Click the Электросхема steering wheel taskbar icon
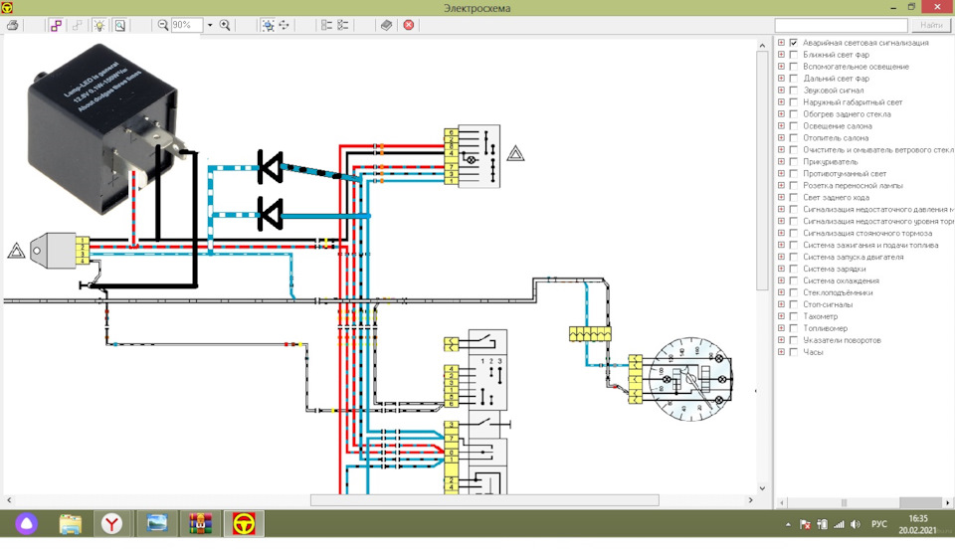The height and width of the screenshot is (560, 955). coord(245,523)
